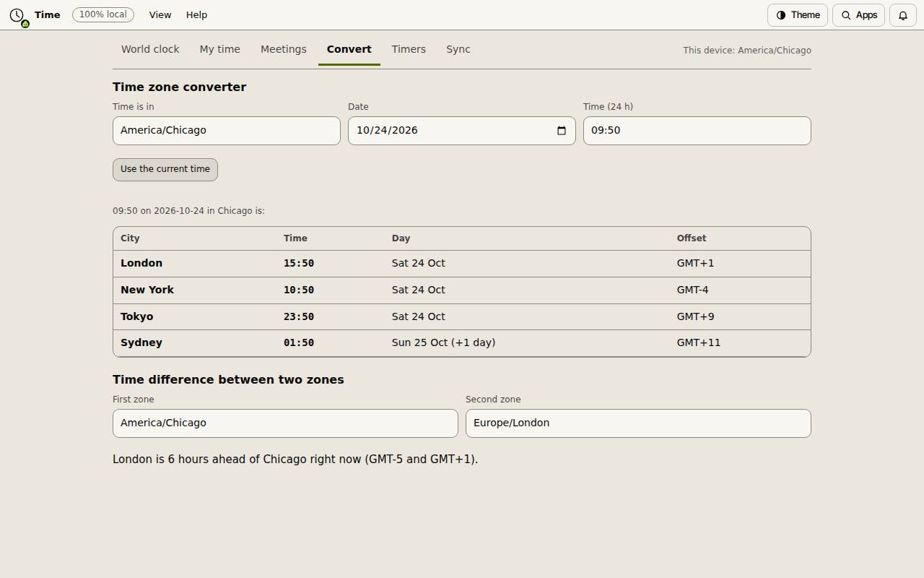Click the Time column header

click(x=295, y=238)
